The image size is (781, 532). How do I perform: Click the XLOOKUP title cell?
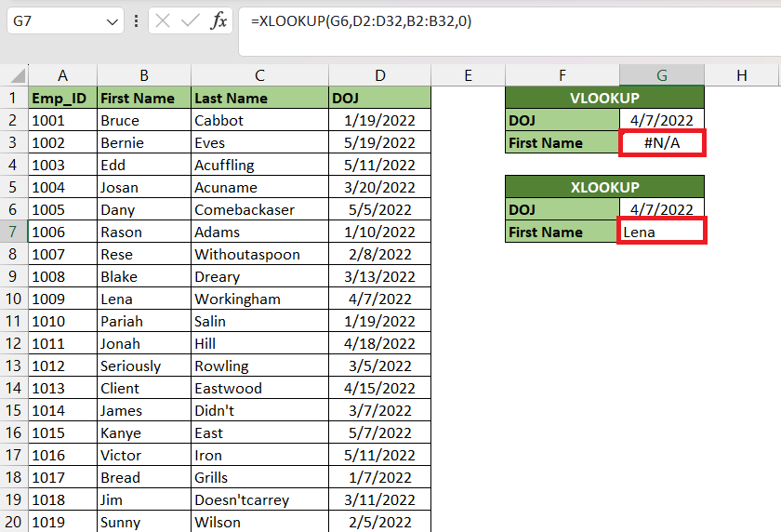604,187
